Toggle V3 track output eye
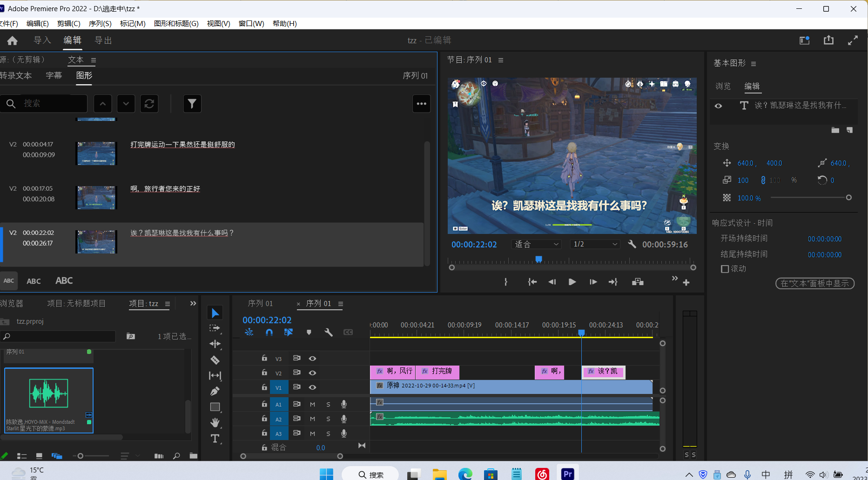This screenshot has height=480, width=868. (312, 358)
